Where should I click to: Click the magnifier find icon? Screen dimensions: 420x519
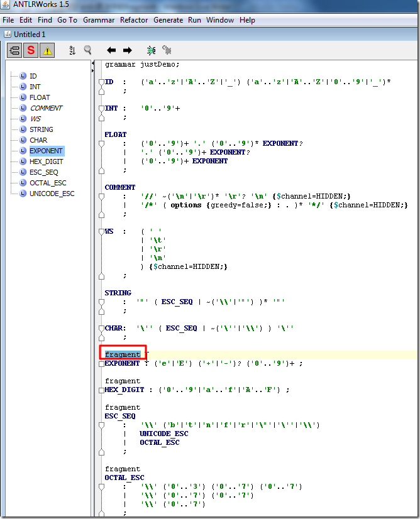[x=88, y=50]
